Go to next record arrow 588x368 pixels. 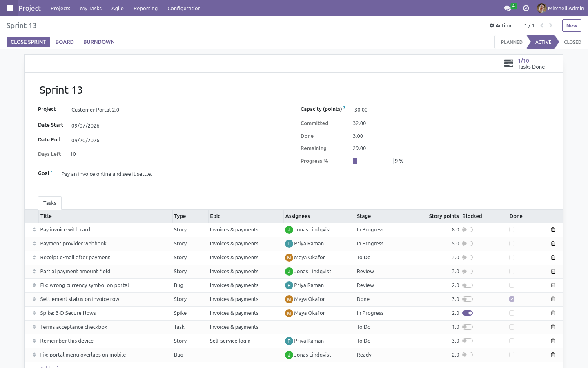tap(551, 25)
